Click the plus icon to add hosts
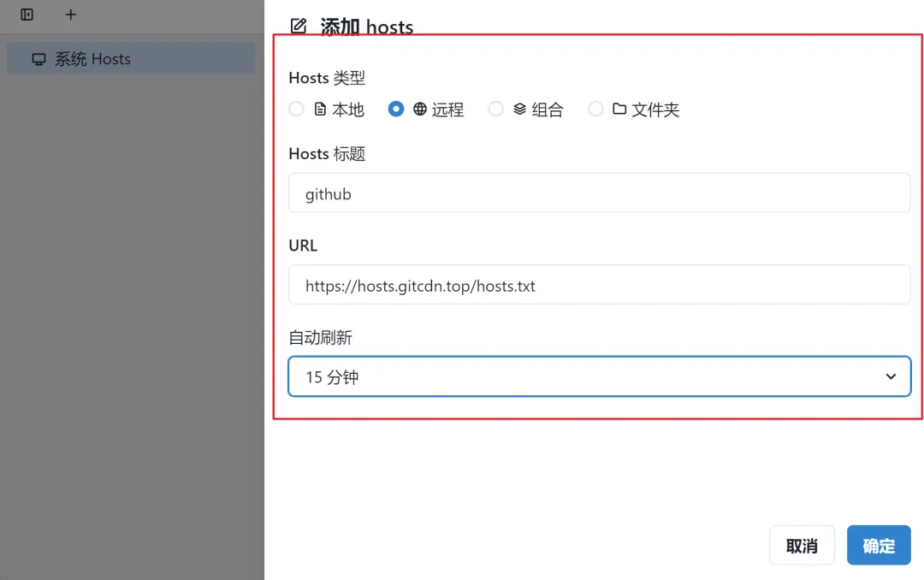The width and height of the screenshot is (924, 580). pyautogui.click(x=71, y=15)
